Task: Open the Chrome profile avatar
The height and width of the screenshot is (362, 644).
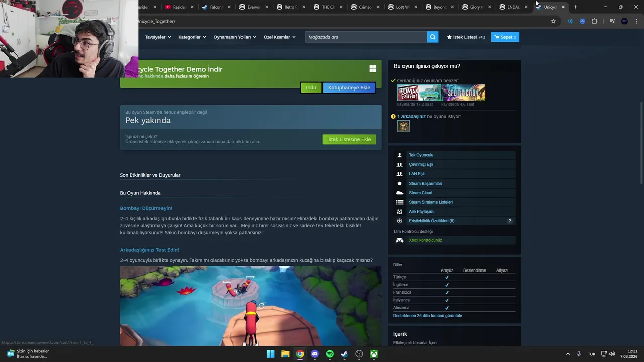Action: click(x=624, y=21)
